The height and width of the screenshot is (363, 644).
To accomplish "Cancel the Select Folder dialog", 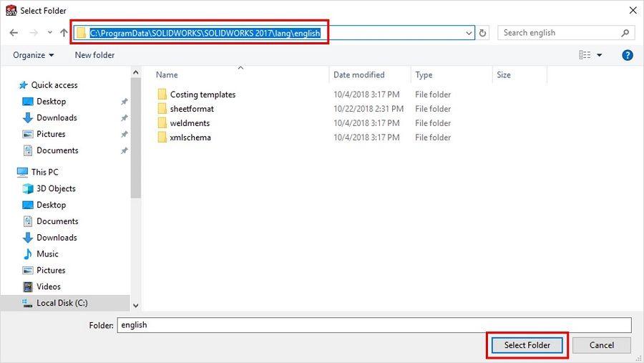I will tap(602, 345).
